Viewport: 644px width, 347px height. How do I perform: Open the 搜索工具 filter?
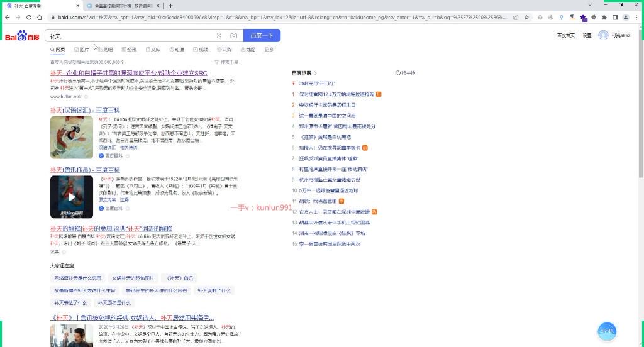[x=226, y=62]
